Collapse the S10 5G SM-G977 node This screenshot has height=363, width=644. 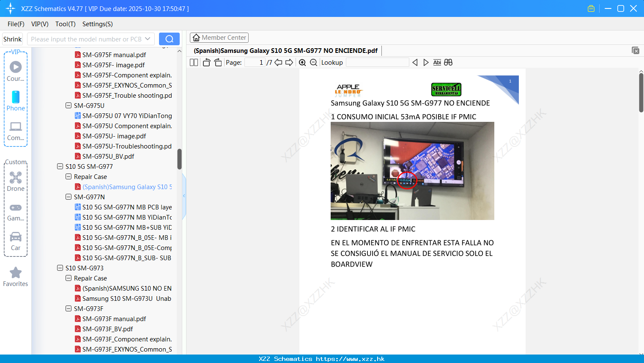point(60,166)
